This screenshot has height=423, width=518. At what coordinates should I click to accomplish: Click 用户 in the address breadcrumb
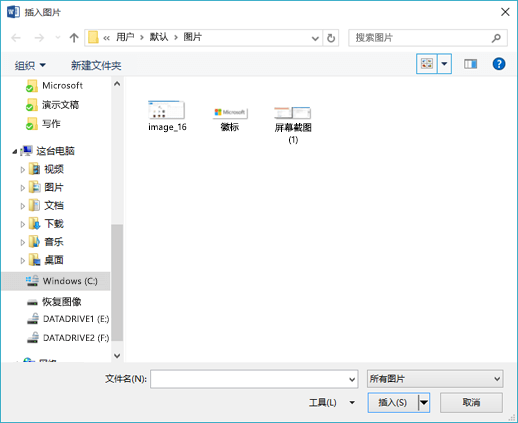125,37
